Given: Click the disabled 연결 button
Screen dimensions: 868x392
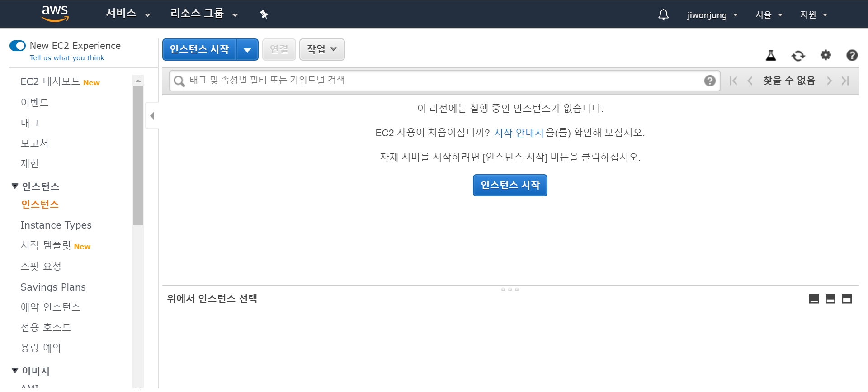Looking at the screenshot, I should click(279, 49).
